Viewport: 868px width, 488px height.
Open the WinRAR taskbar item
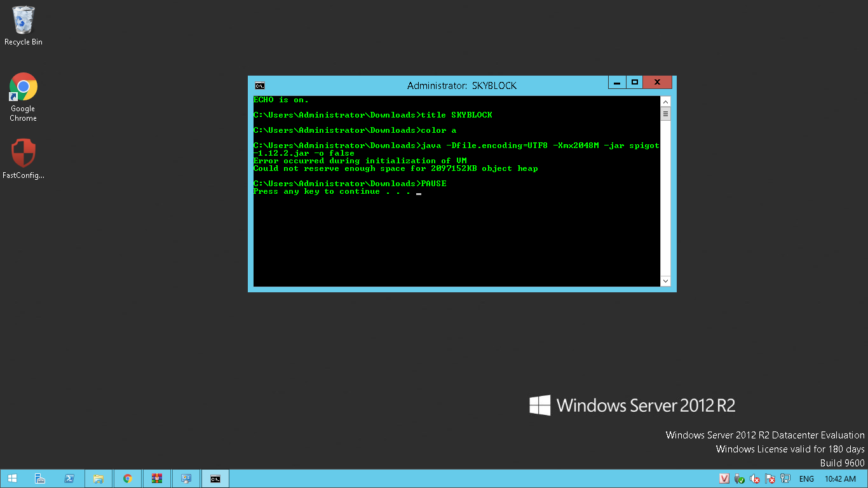pos(157,478)
